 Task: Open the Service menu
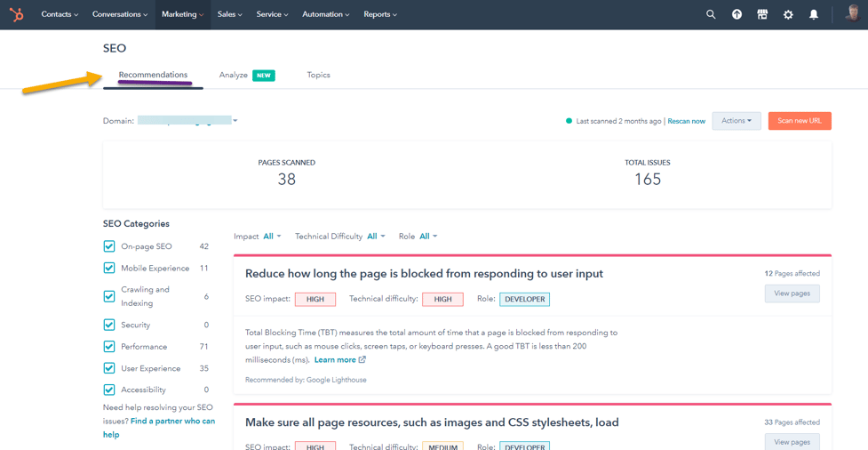pos(272,15)
